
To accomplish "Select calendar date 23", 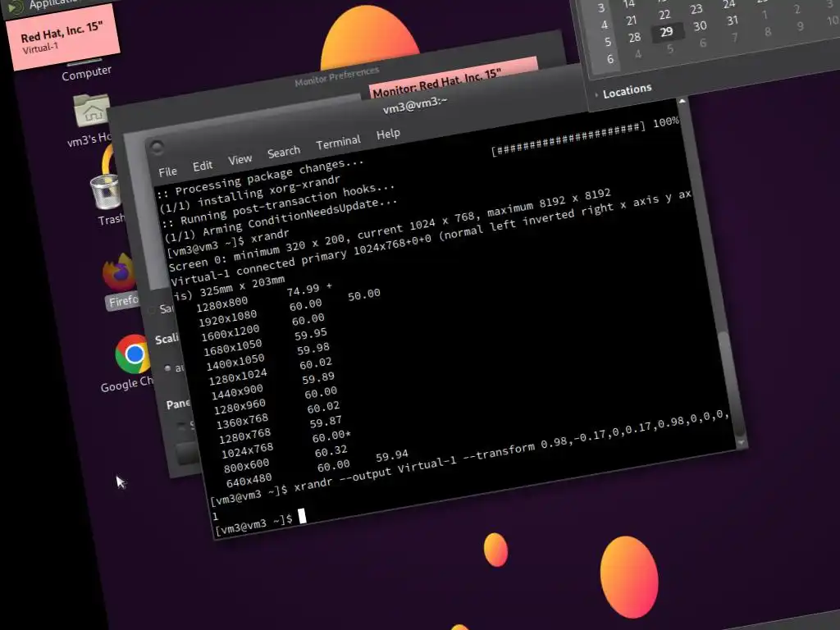I will (696, 9).
